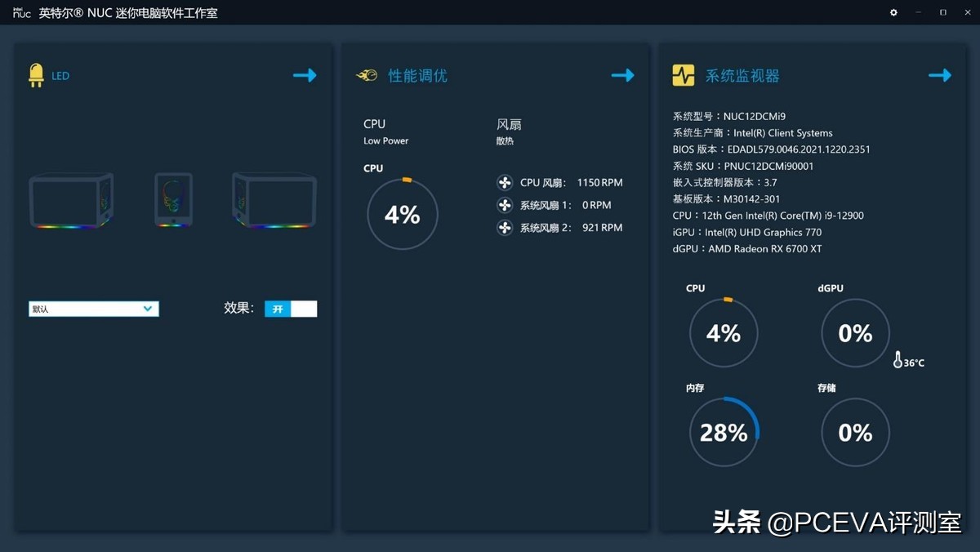Click 系统生产商 Intel(R) Client Systems line
Image resolution: width=980 pixels, height=552 pixels.
point(753,133)
